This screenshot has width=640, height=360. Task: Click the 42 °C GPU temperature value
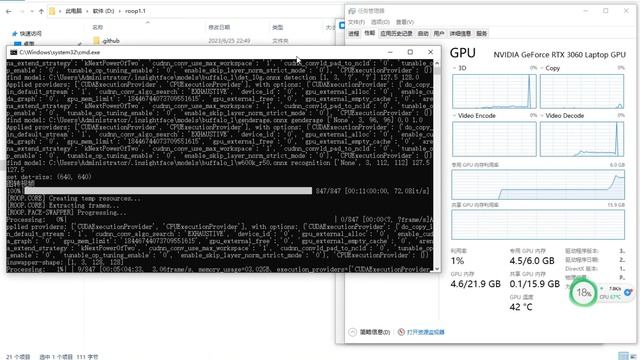point(521,307)
